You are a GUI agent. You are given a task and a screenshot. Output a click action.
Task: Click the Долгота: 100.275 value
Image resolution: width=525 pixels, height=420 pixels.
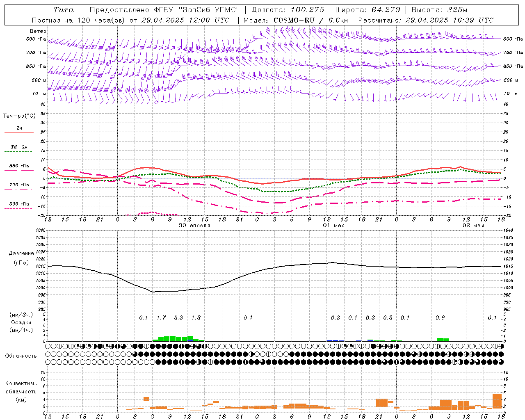pyautogui.click(x=288, y=10)
